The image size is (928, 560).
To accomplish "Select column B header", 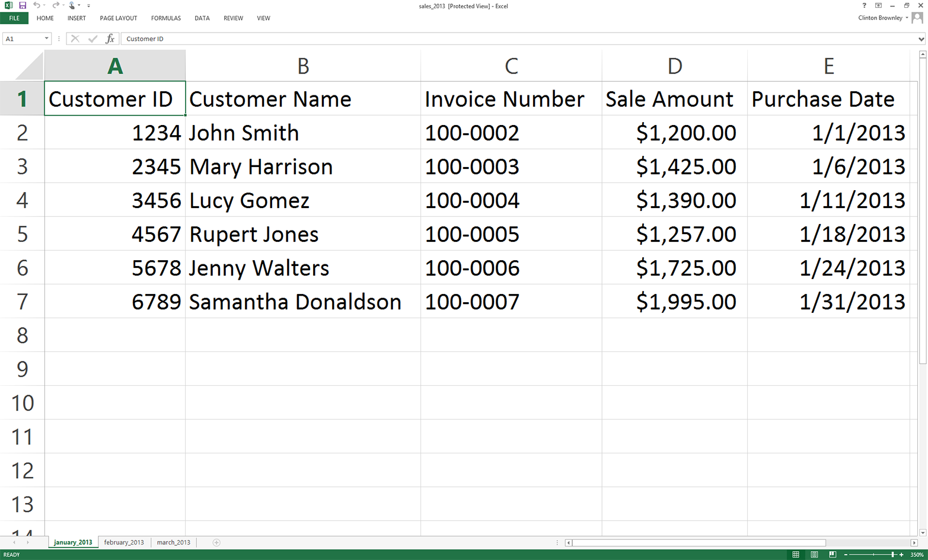I will (303, 66).
